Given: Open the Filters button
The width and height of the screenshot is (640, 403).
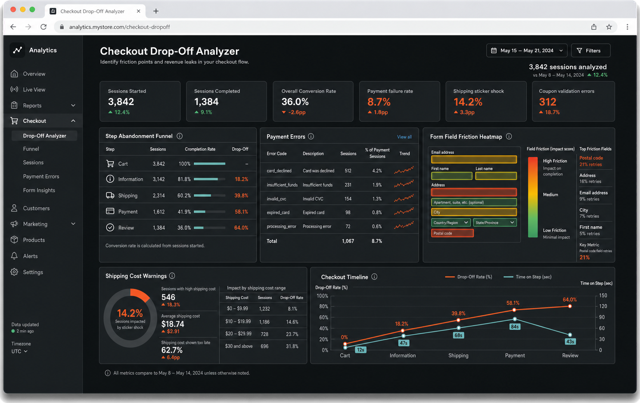Looking at the screenshot, I should (x=591, y=51).
